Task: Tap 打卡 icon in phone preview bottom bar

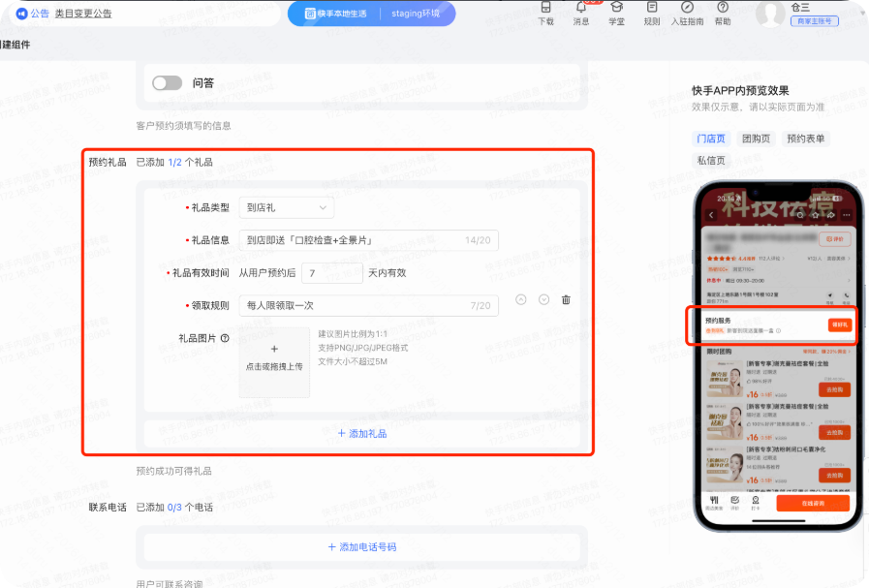Action: pyautogui.click(x=756, y=500)
